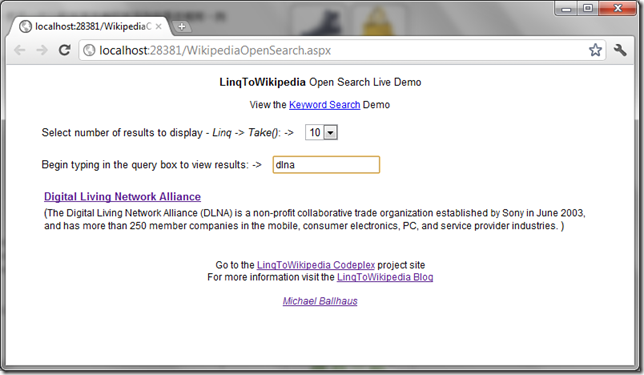Viewport: 644px width, 375px height.
Task: Select the localhost:28381 browser tab
Action: point(89,26)
